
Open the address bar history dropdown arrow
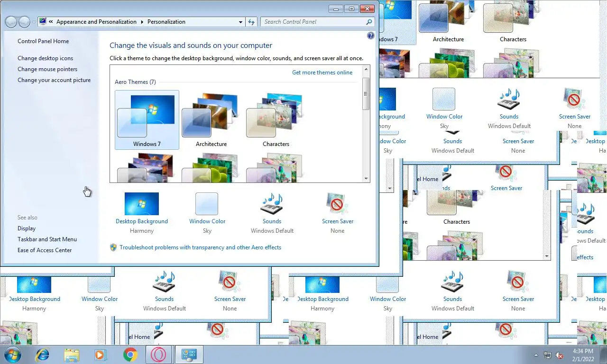click(x=241, y=22)
